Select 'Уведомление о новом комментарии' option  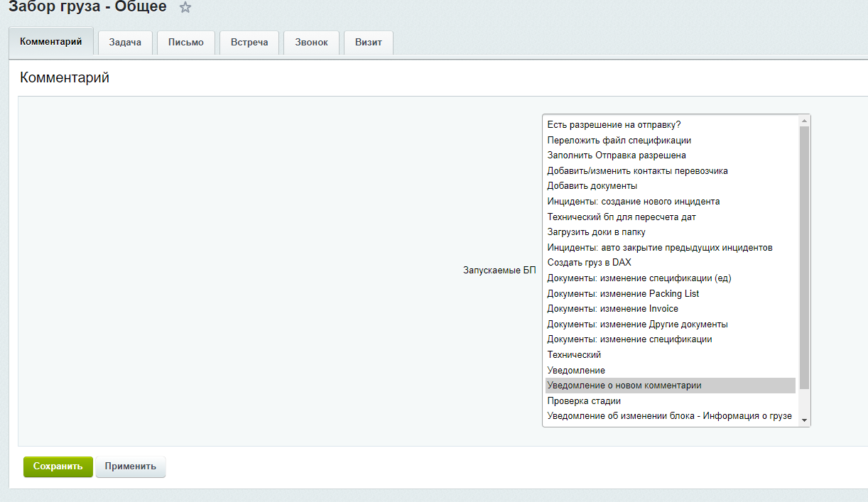coord(624,386)
